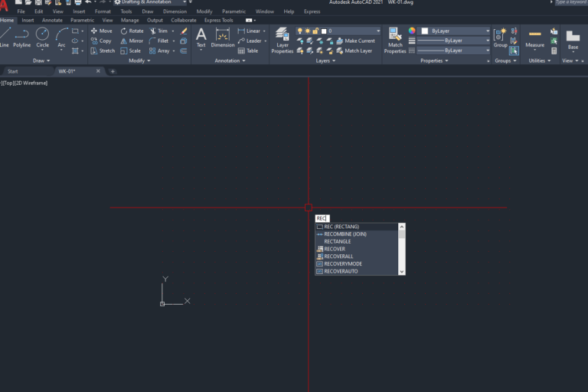This screenshot has width=588, height=392.
Task: Click the Copy tool in Modify panel
Action: point(101,41)
